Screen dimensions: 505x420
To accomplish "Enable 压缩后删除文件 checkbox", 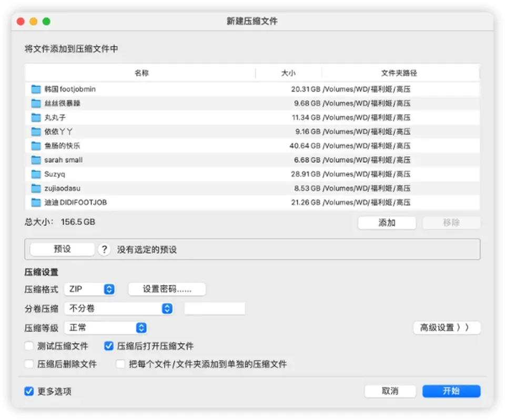I will pos(29,364).
